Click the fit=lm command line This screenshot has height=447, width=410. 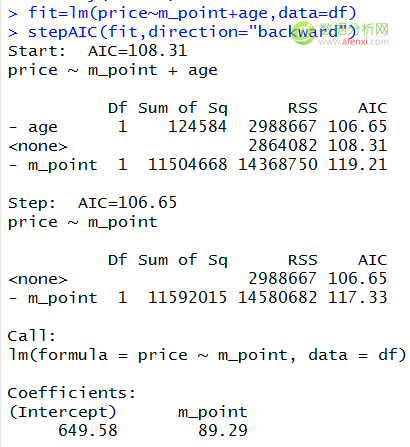(182, 13)
